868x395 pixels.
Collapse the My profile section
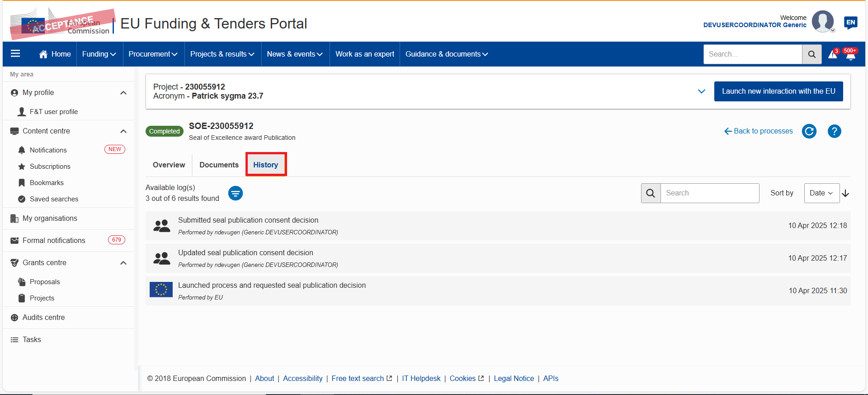click(123, 93)
